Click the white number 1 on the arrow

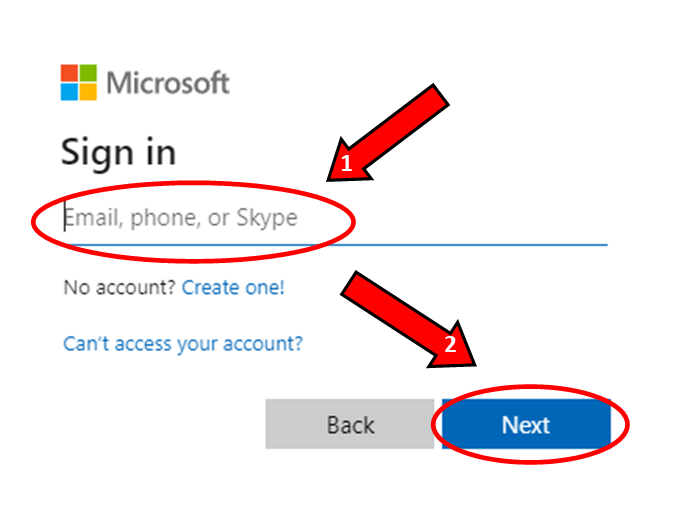(x=346, y=163)
